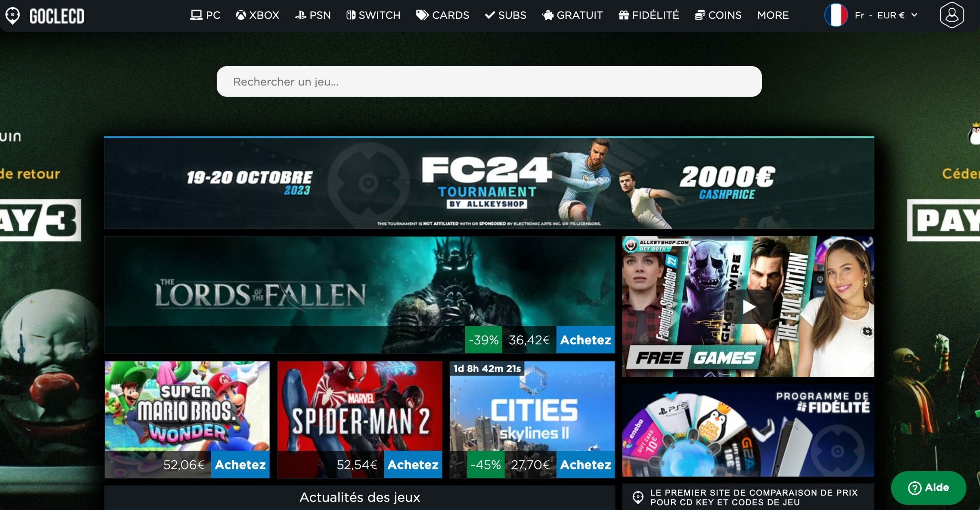980x510 pixels.
Task: Click Achetez for Spider-Man 2
Action: click(x=413, y=465)
